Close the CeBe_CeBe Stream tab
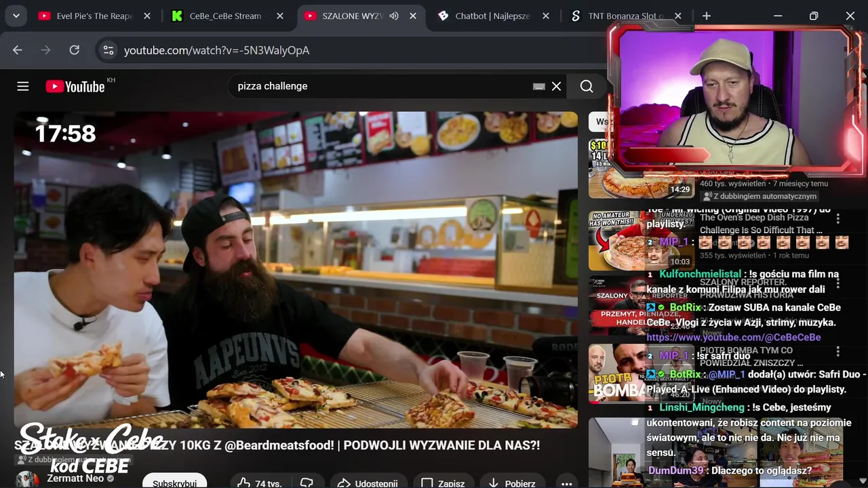This screenshot has height=488, width=868. point(280,16)
